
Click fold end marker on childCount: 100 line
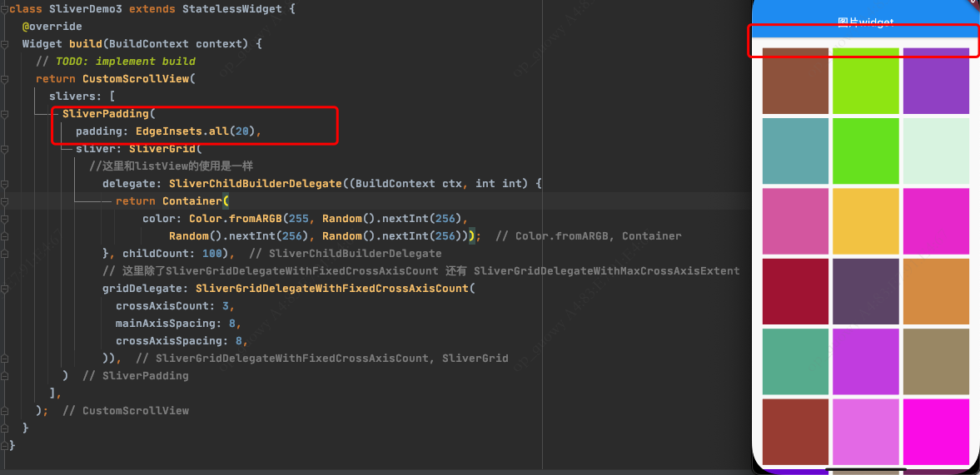tap(4, 254)
